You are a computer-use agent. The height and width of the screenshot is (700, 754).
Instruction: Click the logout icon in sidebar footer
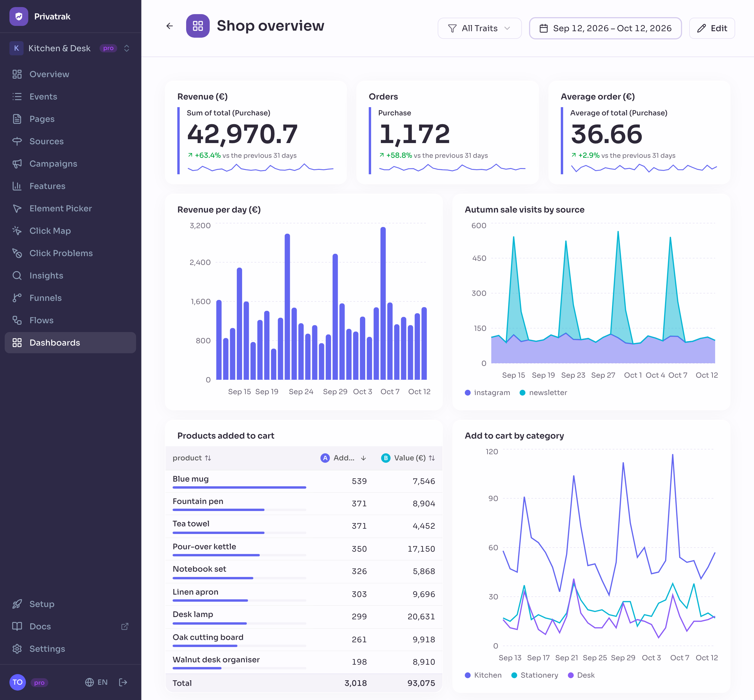tap(123, 682)
